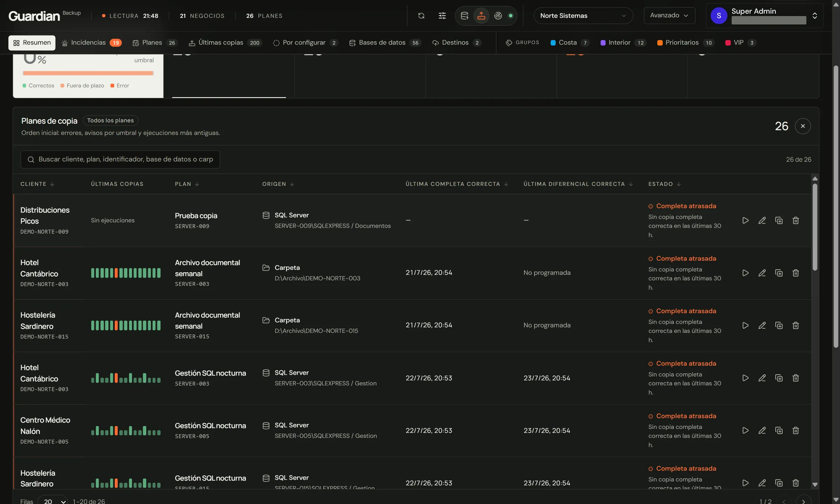Open the Incidencias tab
The width and height of the screenshot is (840, 504).
click(91, 43)
